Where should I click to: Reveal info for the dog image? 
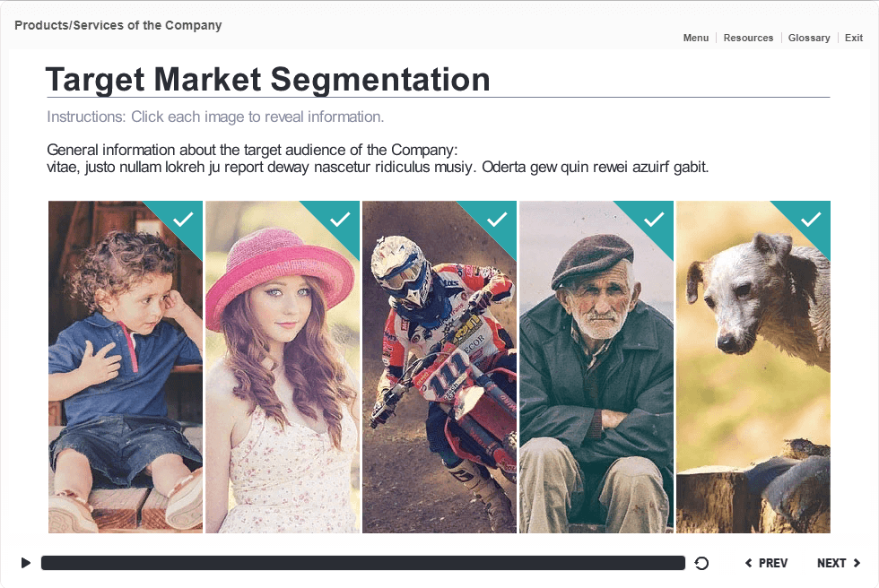(753, 376)
